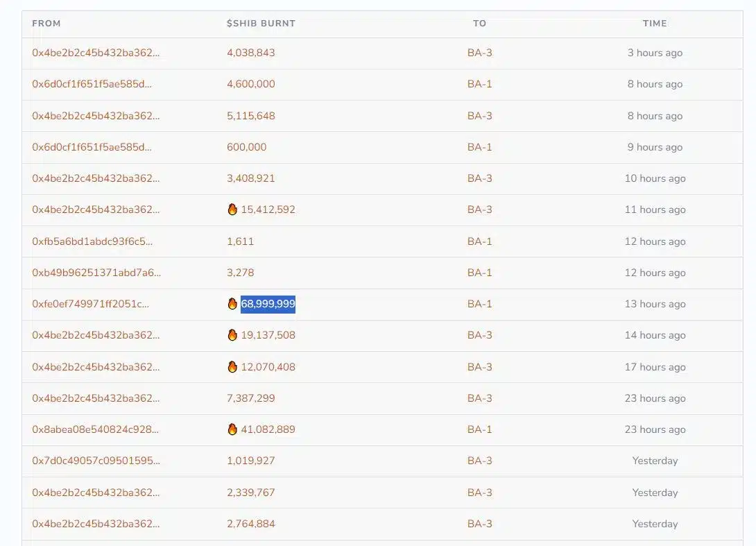Open sender address for the 2,339,767 burn
This screenshot has height=546, width=756.
point(96,493)
